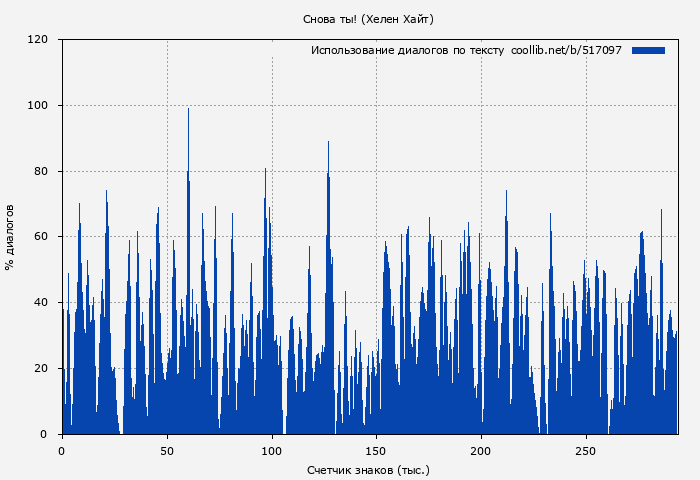Click the chart title "Снова ты! (Хелен Хайт)"
This screenshot has width=700, height=480.
click(x=368, y=19)
